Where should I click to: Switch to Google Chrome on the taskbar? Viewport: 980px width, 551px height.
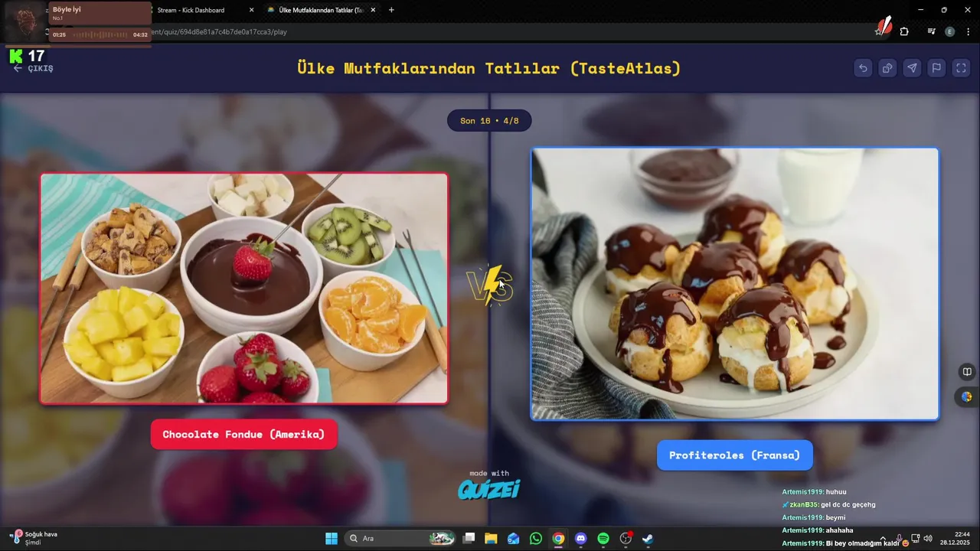[x=558, y=539]
